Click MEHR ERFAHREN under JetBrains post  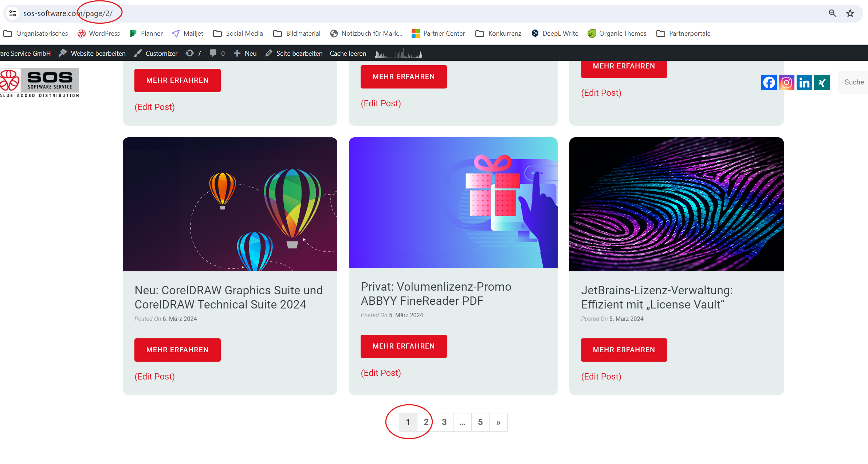pyautogui.click(x=624, y=350)
